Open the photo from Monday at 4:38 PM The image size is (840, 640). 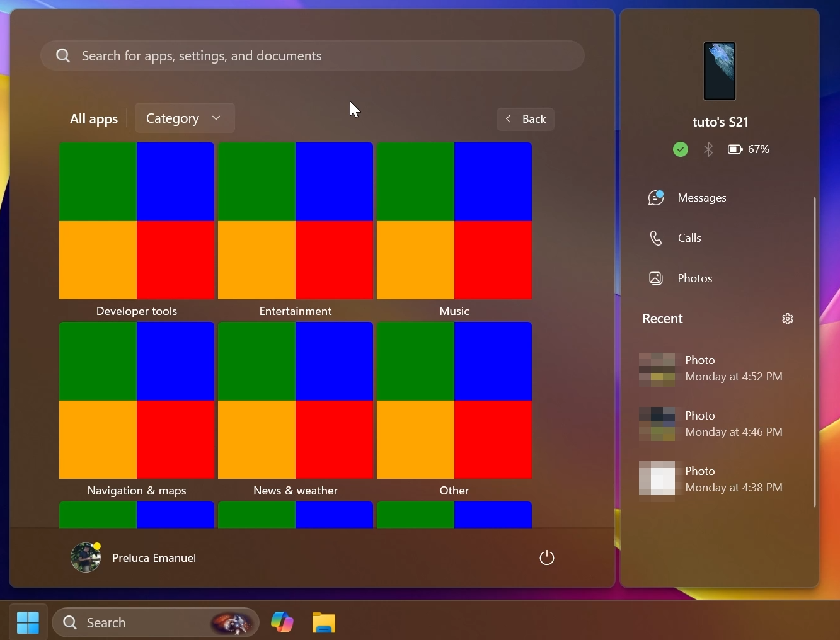tap(712, 479)
